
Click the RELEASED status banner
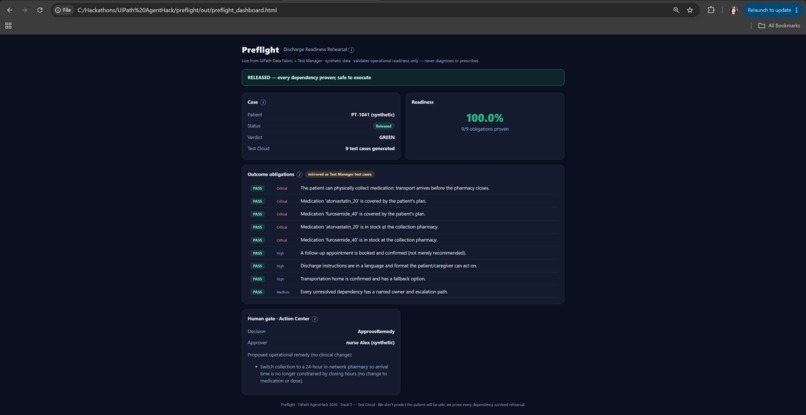pyautogui.click(x=403, y=78)
